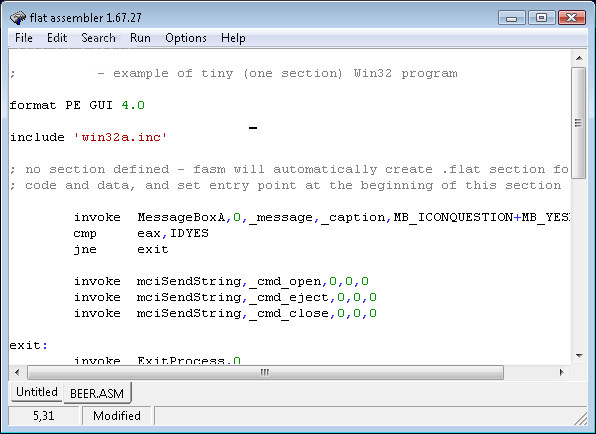The height and width of the screenshot is (434, 596).
Task: Click the horizontal scrollbar left arrow
Action: coord(17,372)
